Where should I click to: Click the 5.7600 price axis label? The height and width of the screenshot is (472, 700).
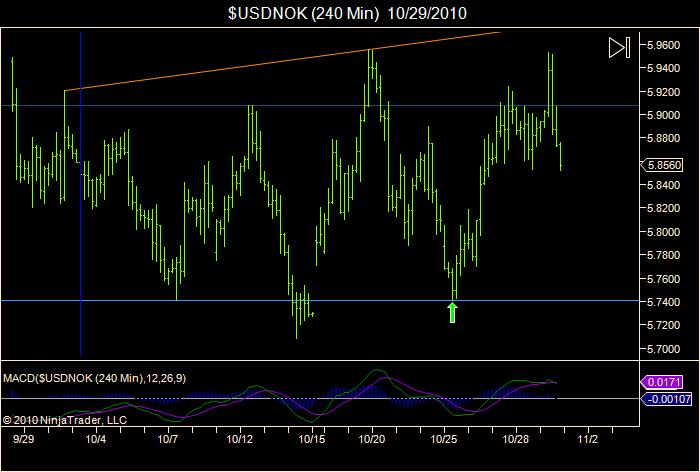(x=663, y=279)
